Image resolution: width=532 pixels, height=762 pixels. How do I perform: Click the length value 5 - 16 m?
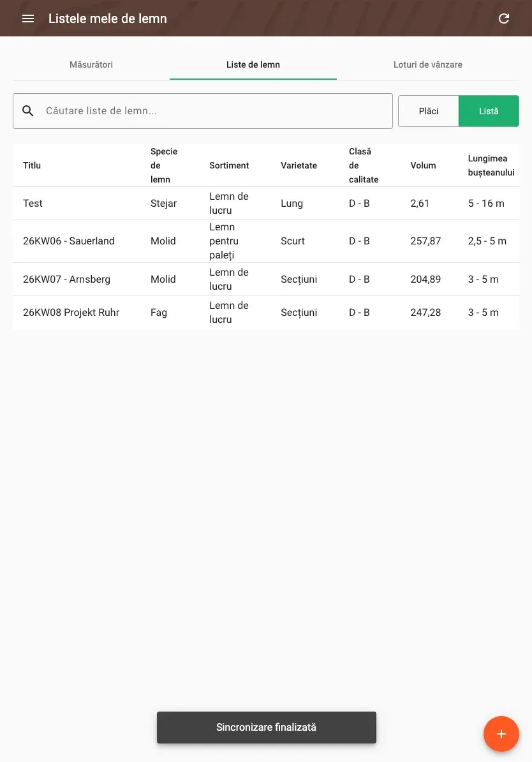coord(486,204)
